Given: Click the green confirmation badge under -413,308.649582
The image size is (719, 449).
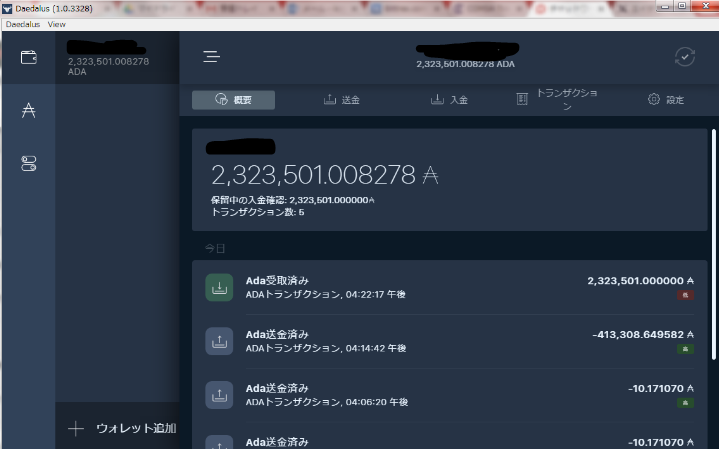Looking at the screenshot, I should 686,349.
